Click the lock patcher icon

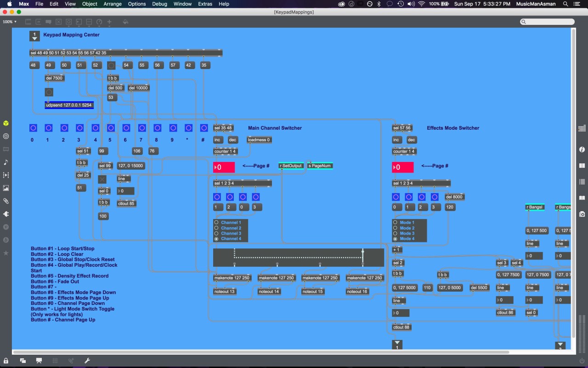tap(6, 361)
